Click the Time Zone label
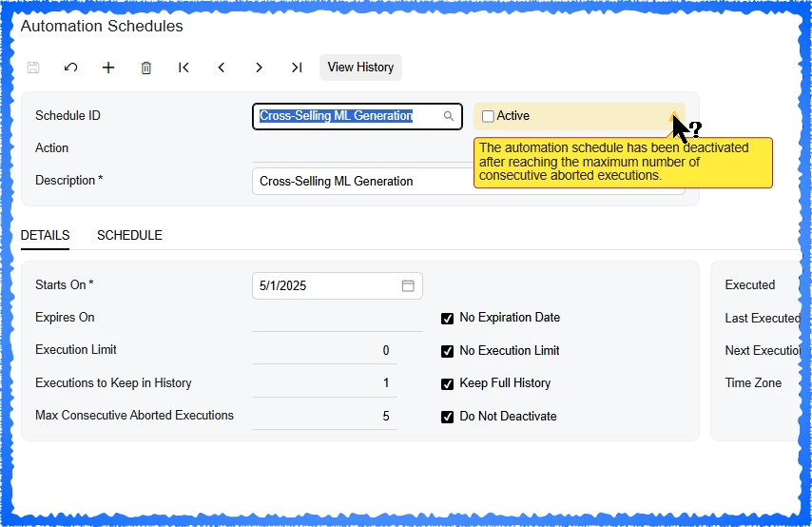This screenshot has width=812, height=527. [753, 383]
